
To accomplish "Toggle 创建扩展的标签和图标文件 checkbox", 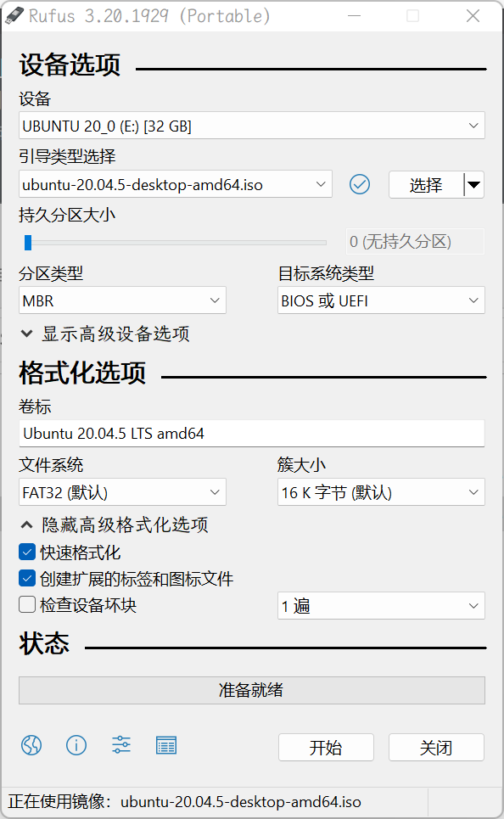I will 27,578.
